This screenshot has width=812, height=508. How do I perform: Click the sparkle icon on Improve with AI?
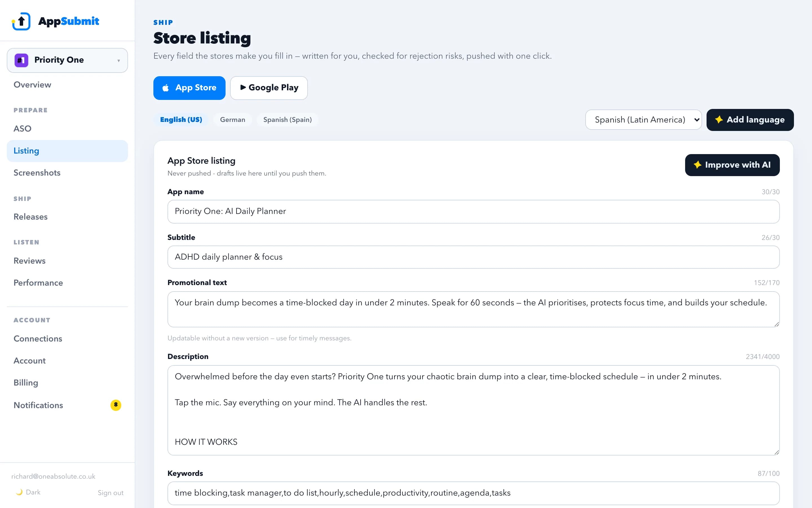coord(698,165)
